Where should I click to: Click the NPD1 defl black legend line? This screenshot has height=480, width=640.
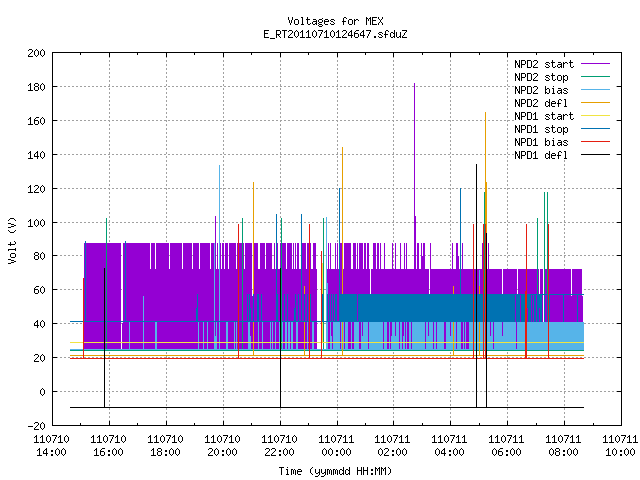point(595,155)
